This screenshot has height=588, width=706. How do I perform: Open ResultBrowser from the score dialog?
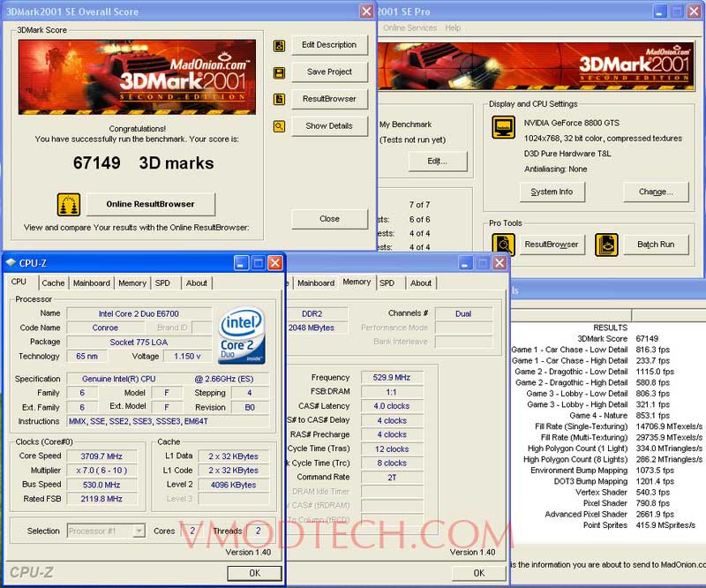click(329, 99)
